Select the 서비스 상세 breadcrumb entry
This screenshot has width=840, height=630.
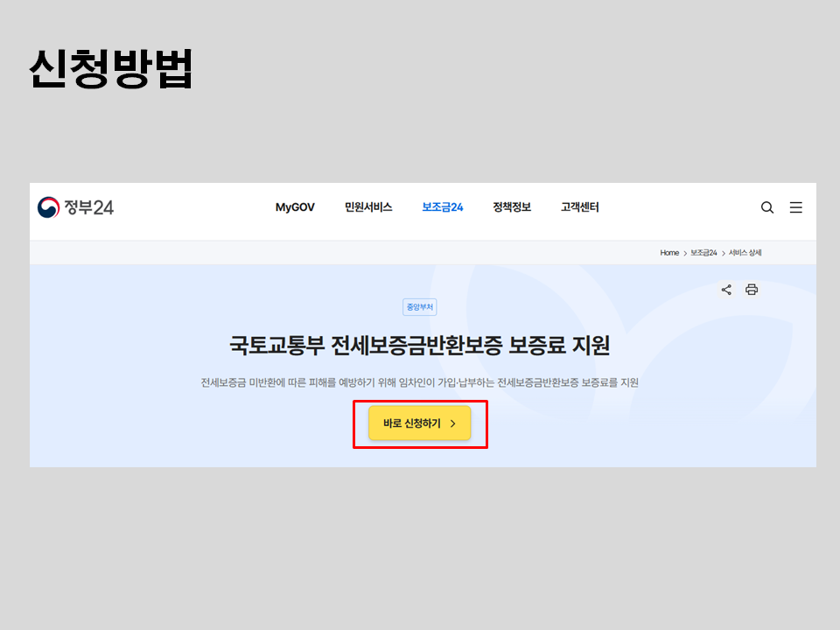click(745, 252)
